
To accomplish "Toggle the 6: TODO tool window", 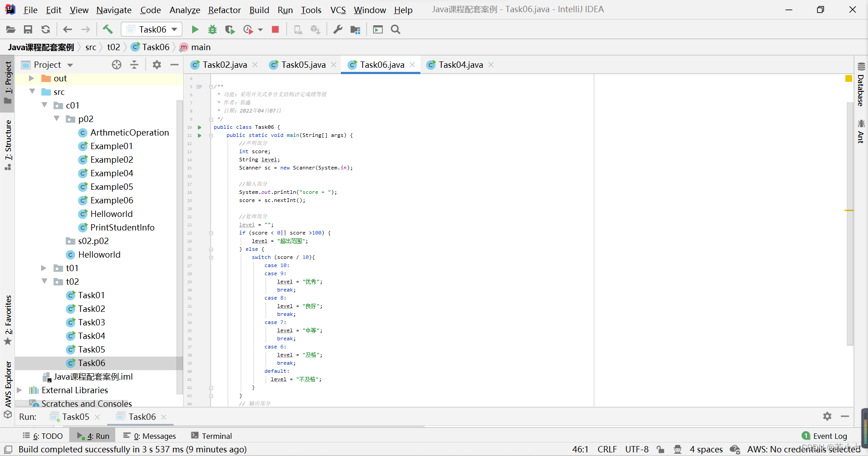I will point(43,436).
